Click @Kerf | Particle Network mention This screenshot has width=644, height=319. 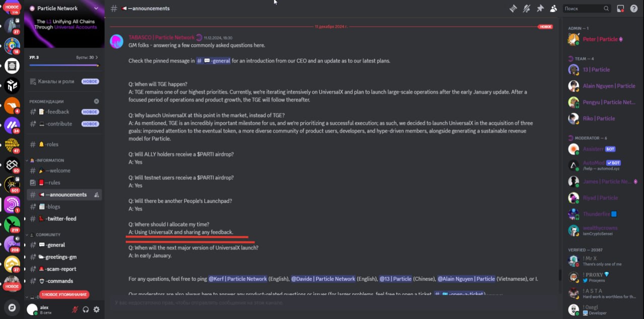[x=238, y=279]
